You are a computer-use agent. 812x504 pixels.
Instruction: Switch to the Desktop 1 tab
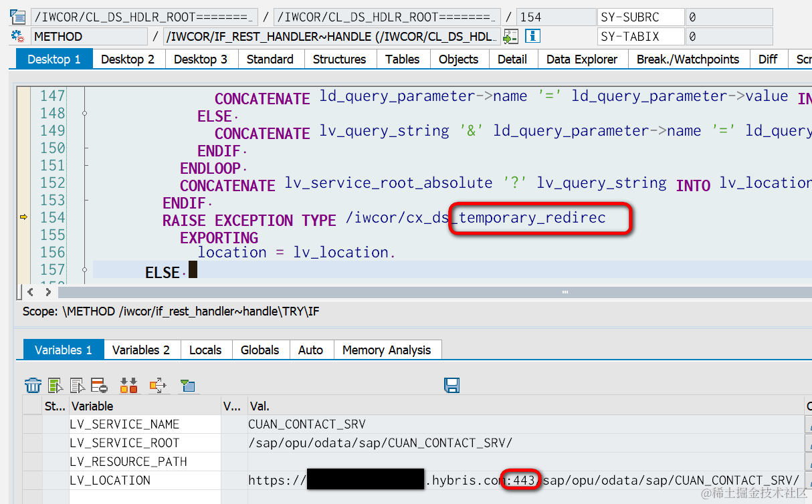(54, 59)
